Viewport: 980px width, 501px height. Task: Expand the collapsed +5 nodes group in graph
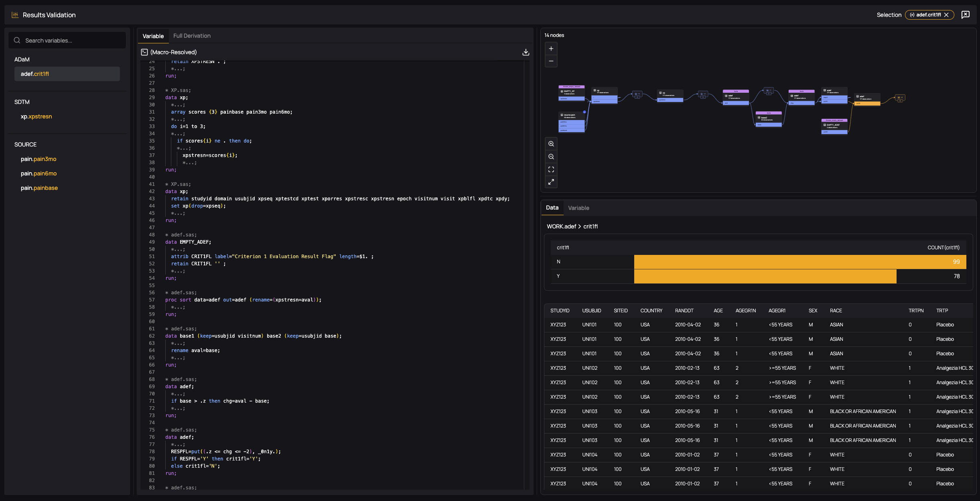(637, 97)
